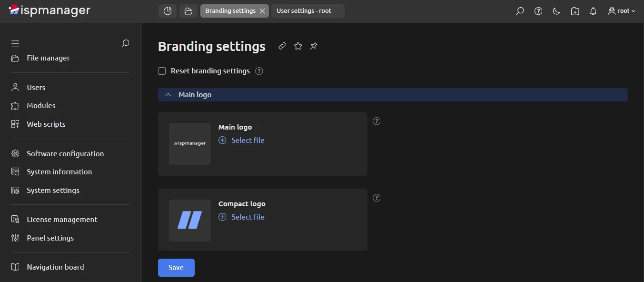Open the root account dropdown
This screenshot has height=282, width=644.
coord(621,11)
